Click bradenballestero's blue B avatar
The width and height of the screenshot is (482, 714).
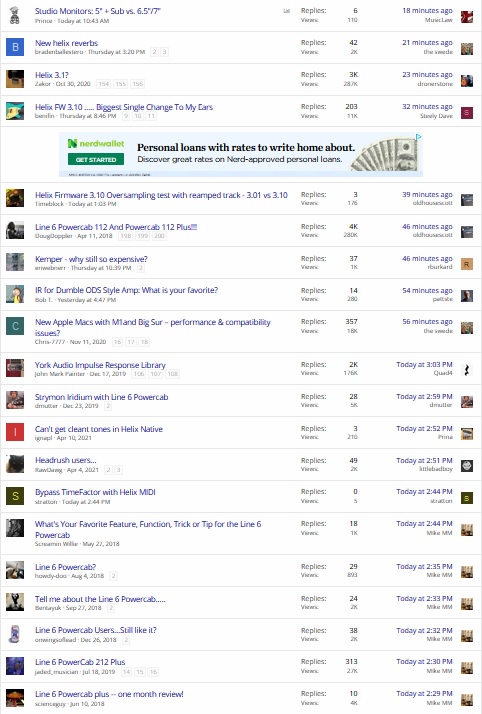[15, 47]
